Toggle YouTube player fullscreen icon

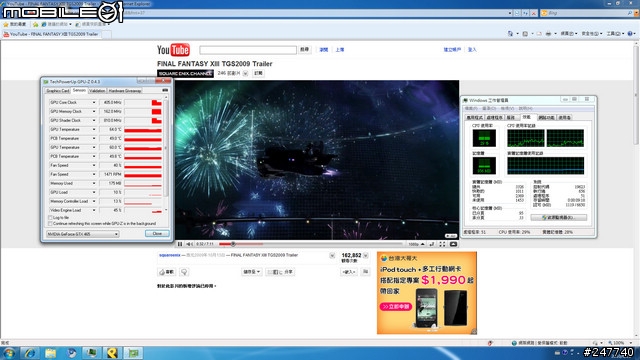442,244
